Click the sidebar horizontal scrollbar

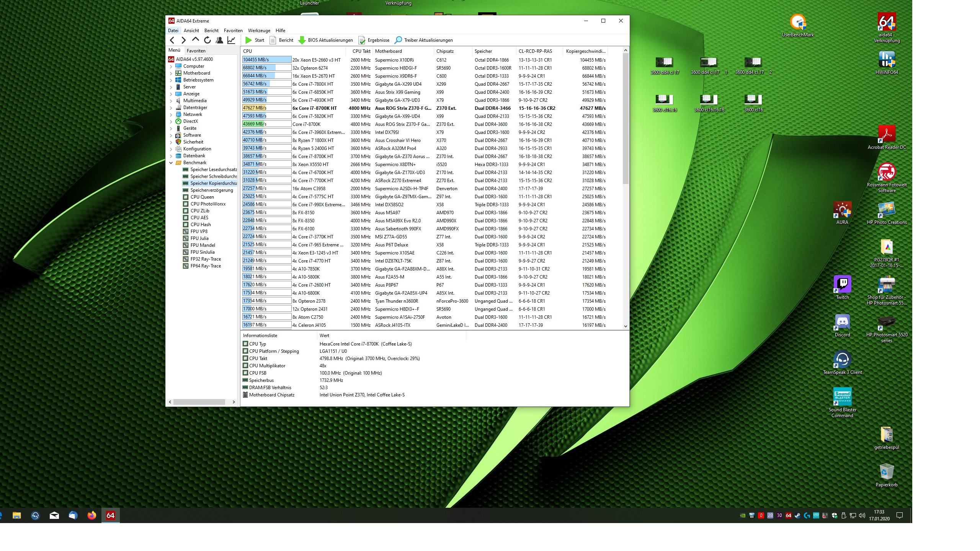click(x=199, y=402)
